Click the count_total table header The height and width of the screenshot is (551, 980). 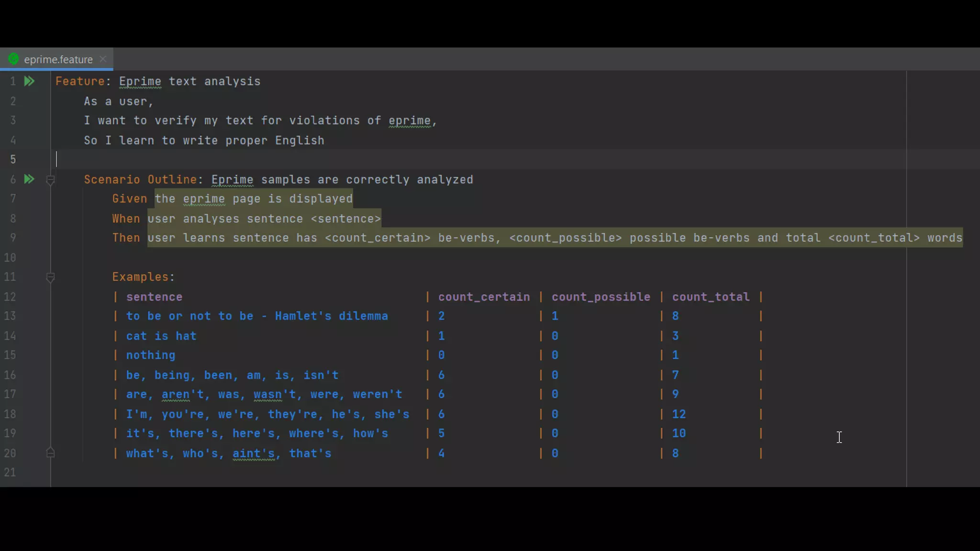coord(711,297)
